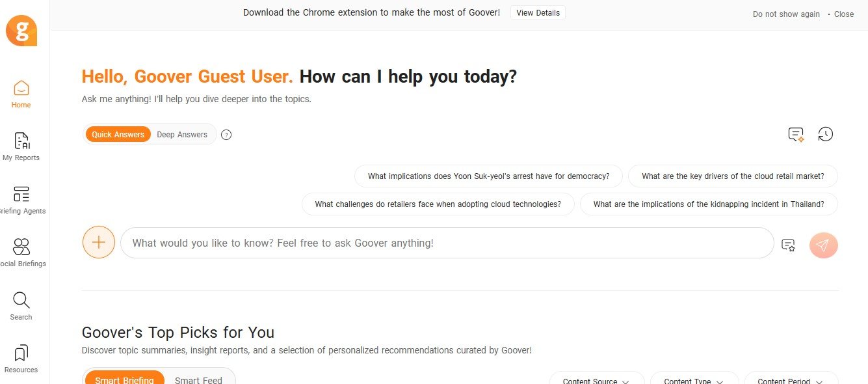Select the Smart Feed tab
Image resolution: width=868 pixels, height=384 pixels.
(x=198, y=380)
